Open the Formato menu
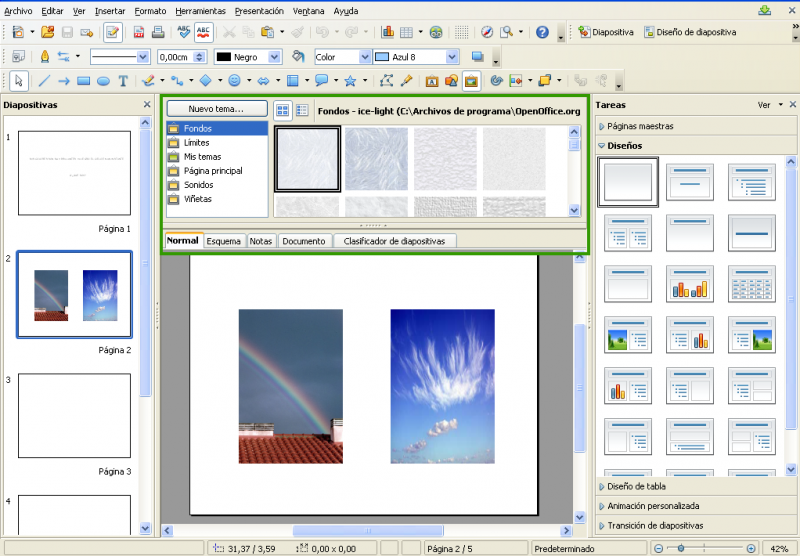 [x=150, y=11]
